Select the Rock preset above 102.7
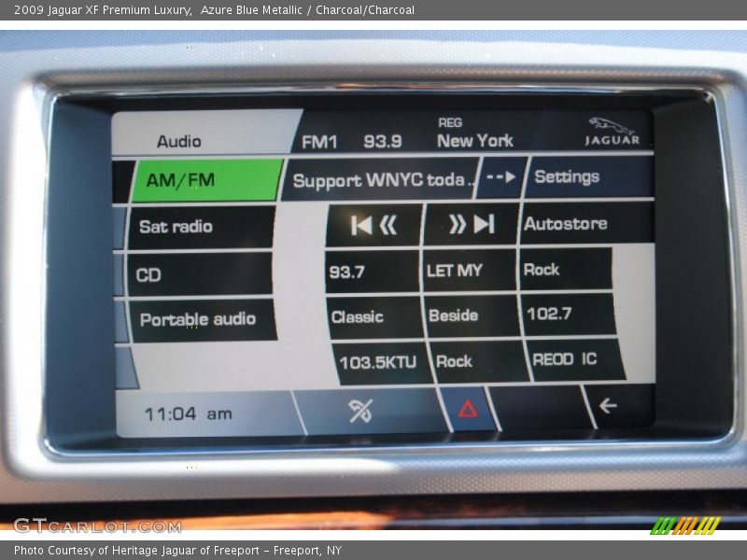The width and height of the screenshot is (747, 560). [x=566, y=269]
